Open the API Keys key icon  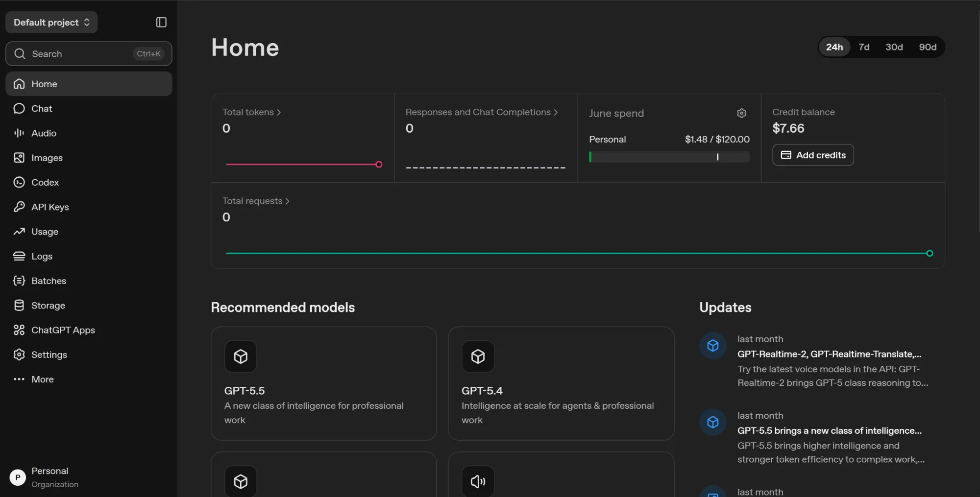19,207
